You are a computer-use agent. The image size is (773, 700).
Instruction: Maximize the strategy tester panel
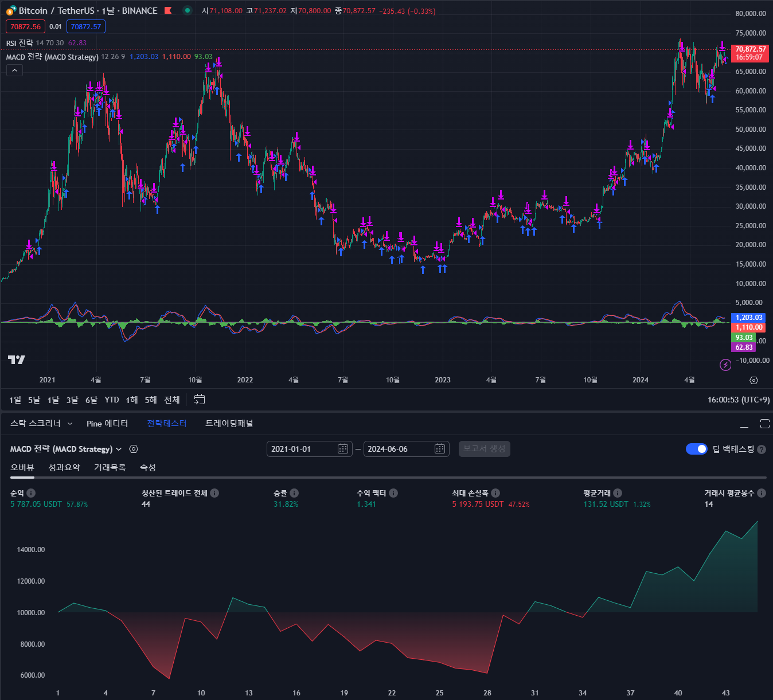764,424
